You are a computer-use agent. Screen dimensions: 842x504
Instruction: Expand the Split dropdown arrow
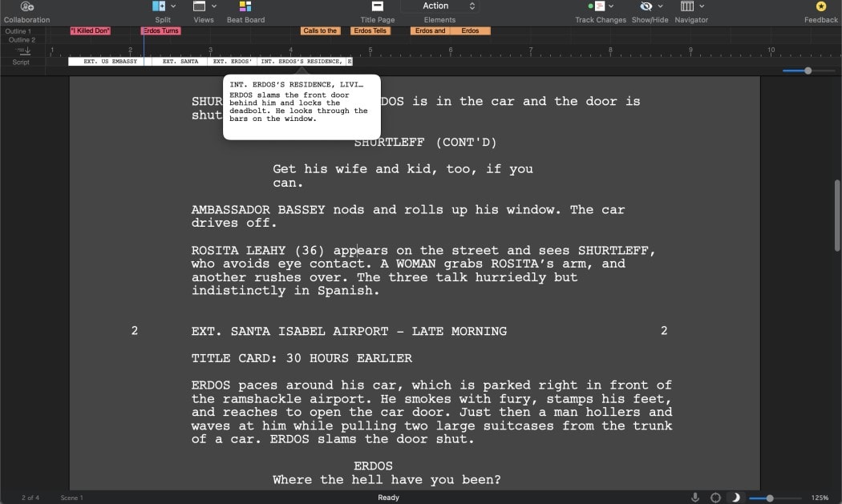[173, 6]
